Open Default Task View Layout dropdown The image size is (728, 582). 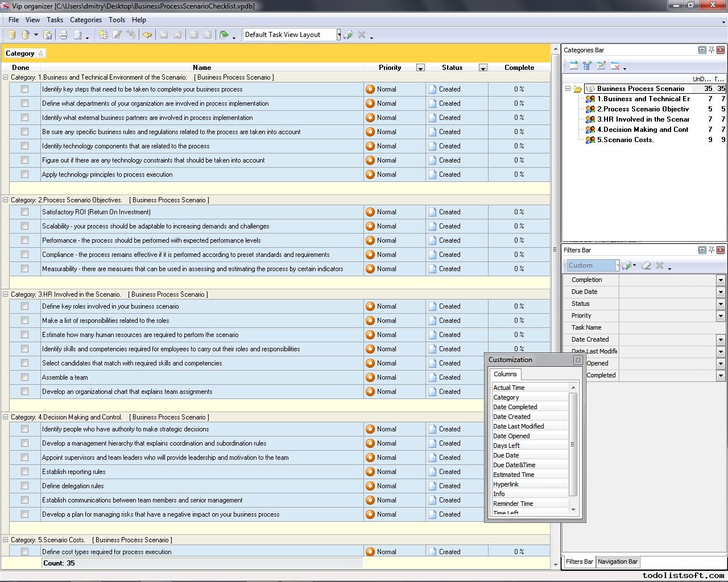[x=338, y=35]
